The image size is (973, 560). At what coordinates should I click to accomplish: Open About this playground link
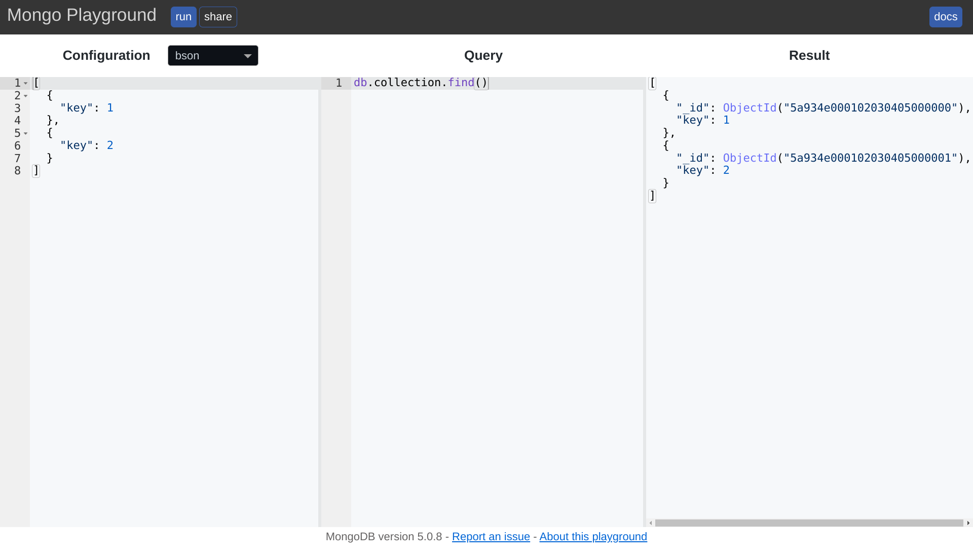593,537
